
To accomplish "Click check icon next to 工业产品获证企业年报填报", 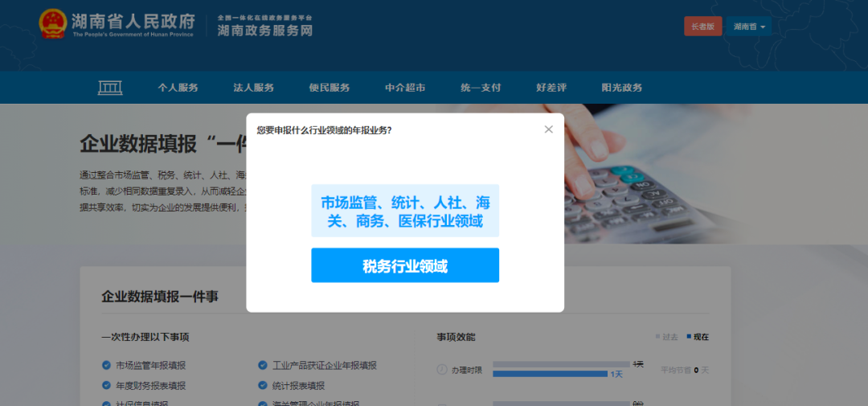I will coord(263,365).
